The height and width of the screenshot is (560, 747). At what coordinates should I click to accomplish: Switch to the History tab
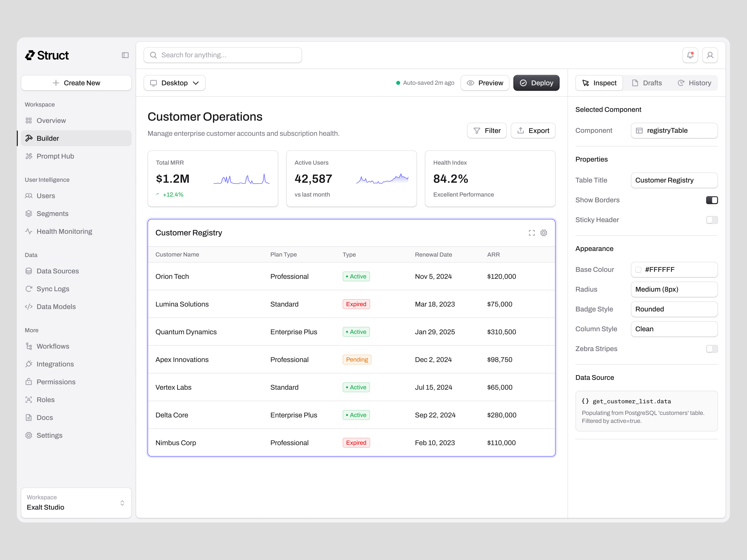[x=694, y=83]
